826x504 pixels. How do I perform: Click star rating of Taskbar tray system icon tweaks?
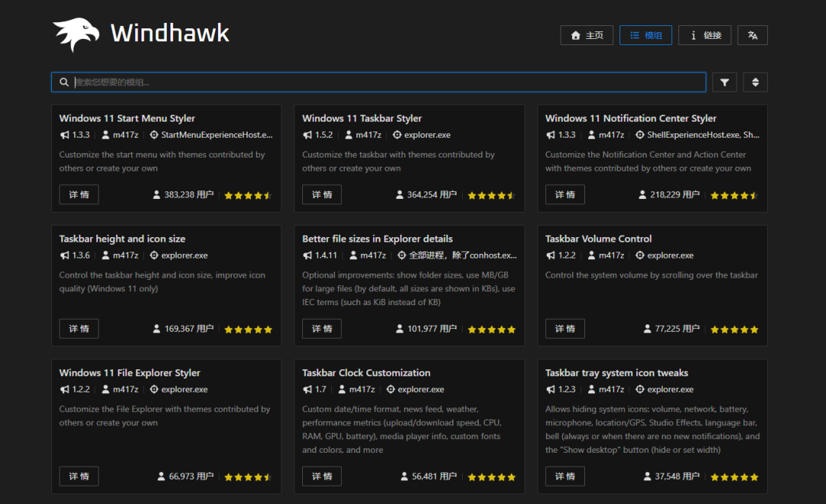(734, 477)
